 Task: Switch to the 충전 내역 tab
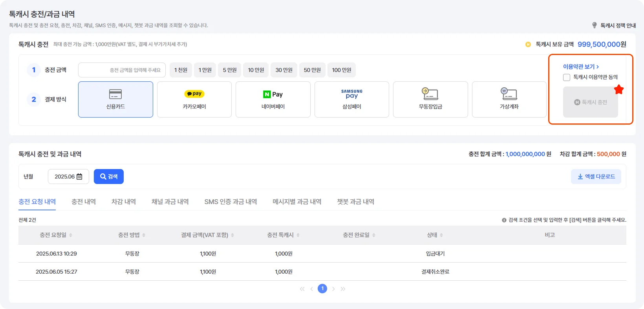(84, 202)
